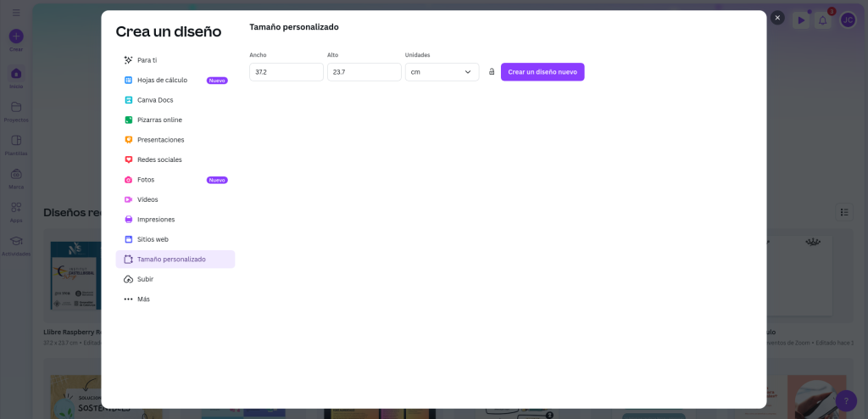Click the Hojas de cálculo spreadsheet icon
The width and height of the screenshot is (868, 419).
[129, 80]
